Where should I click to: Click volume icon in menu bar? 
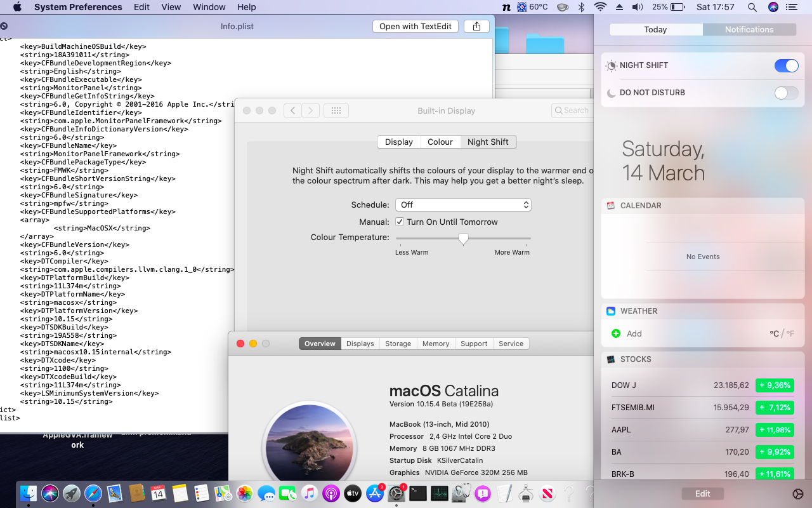click(638, 7)
